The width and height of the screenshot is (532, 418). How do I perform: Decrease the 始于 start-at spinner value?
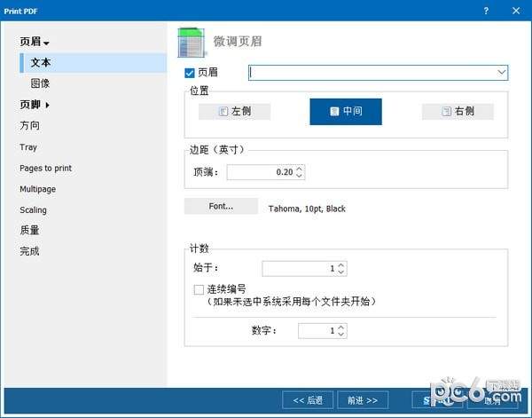pyautogui.click(x=341, y=272)
